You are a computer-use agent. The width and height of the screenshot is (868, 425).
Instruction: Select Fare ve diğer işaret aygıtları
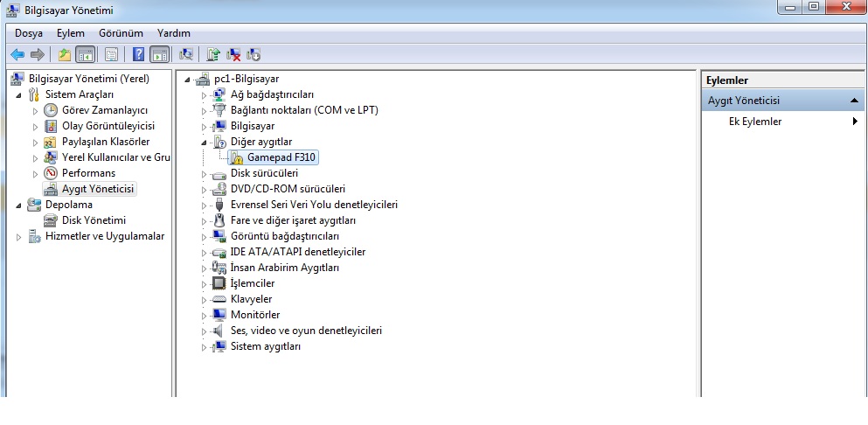[293, 220]
